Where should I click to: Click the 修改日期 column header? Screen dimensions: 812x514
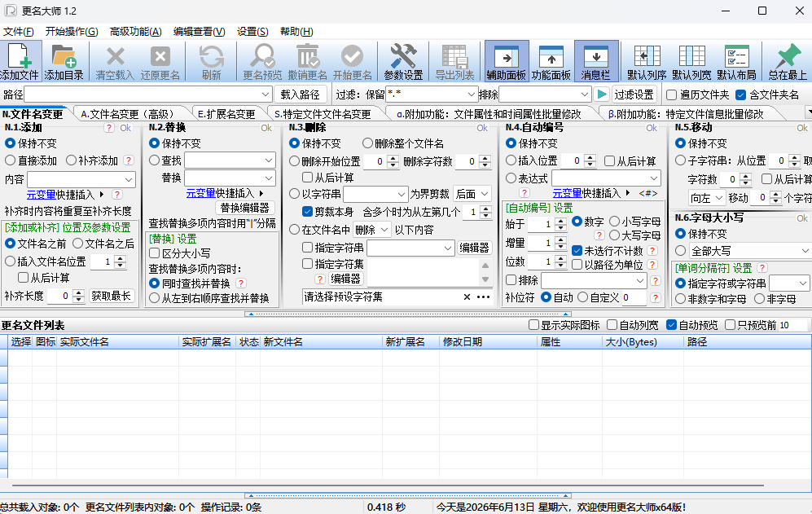(488, 342)
